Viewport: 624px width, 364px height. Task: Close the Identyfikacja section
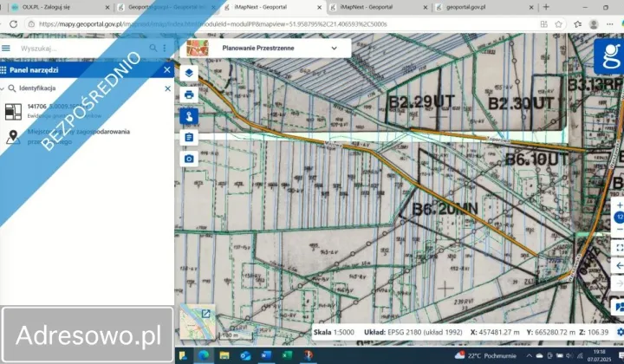pos(167,88)
